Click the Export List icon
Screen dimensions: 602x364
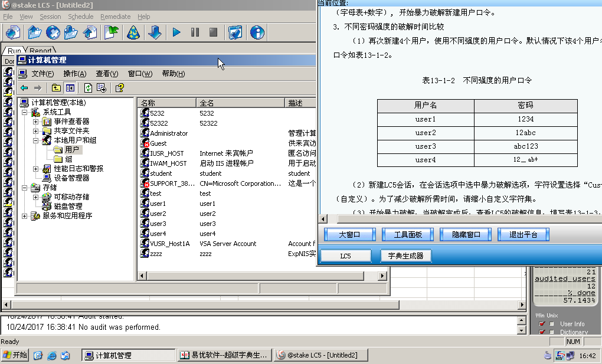coord(102,88)
